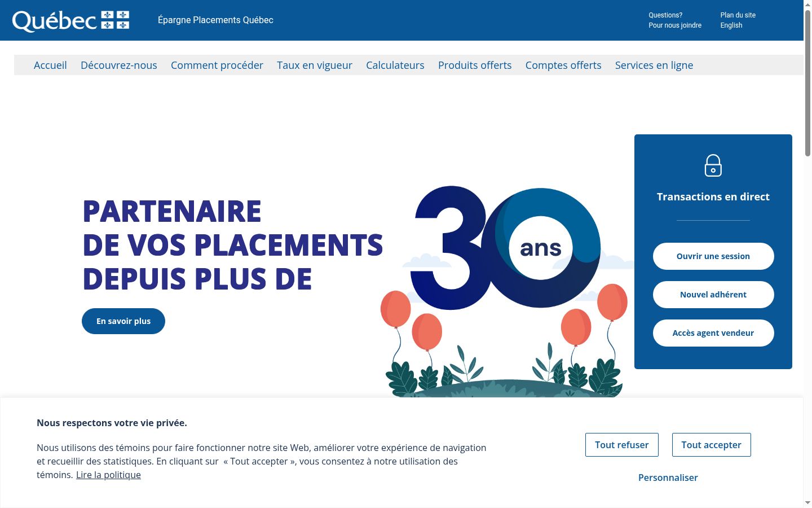Select Produits offerts in navigation
Image resolution: width=812 pixels, height=508 pixels.
(x=475, y=65)
